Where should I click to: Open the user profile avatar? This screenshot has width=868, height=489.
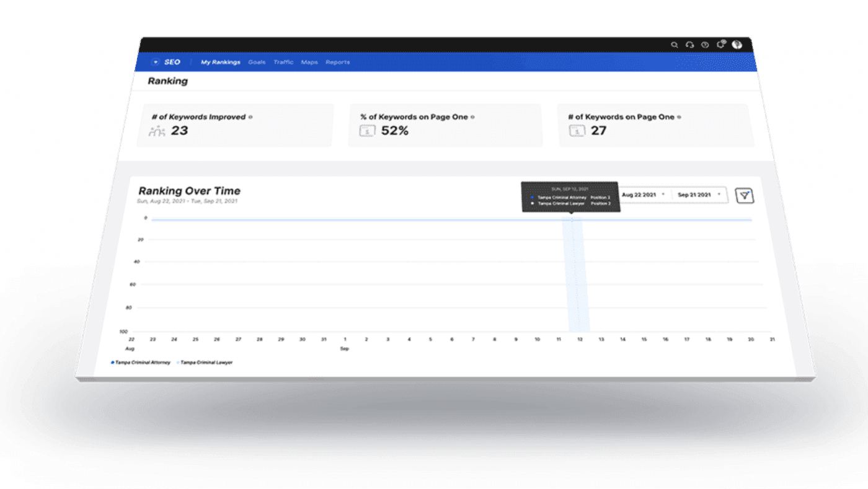(x=737, y=45)
